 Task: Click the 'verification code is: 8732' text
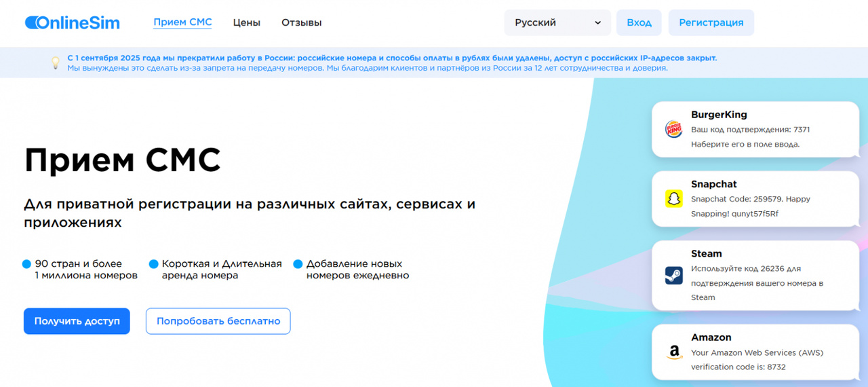(x=738, y=367)
